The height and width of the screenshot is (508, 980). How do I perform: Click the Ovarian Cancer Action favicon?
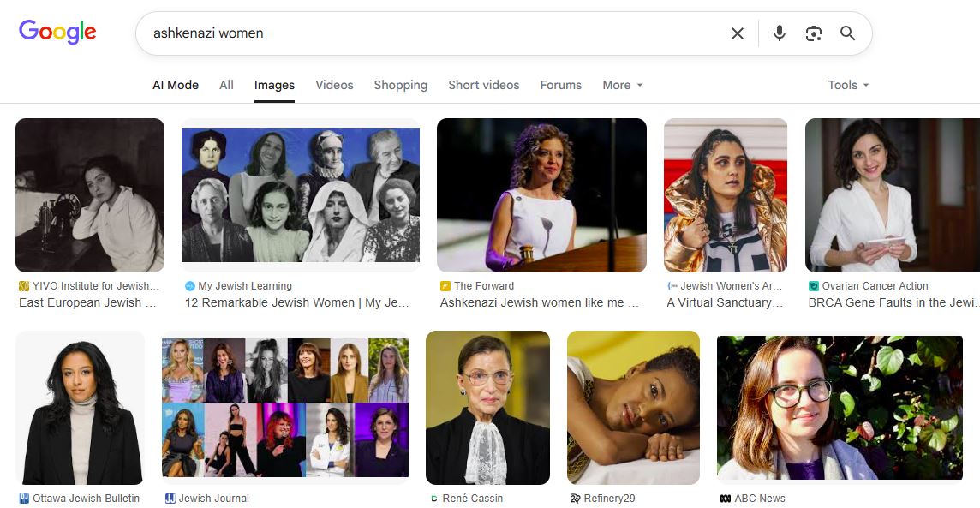click(813, 286)
